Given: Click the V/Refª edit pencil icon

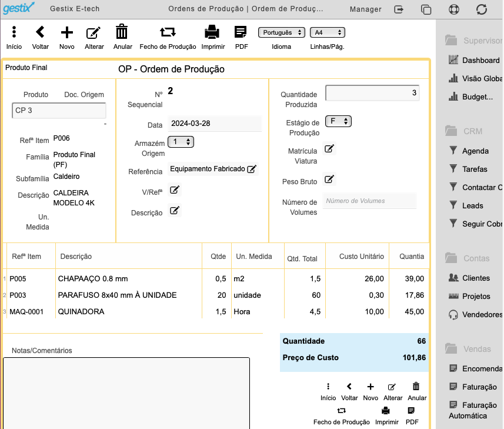Looking at the screenshot, I should [x=175, y=189].
